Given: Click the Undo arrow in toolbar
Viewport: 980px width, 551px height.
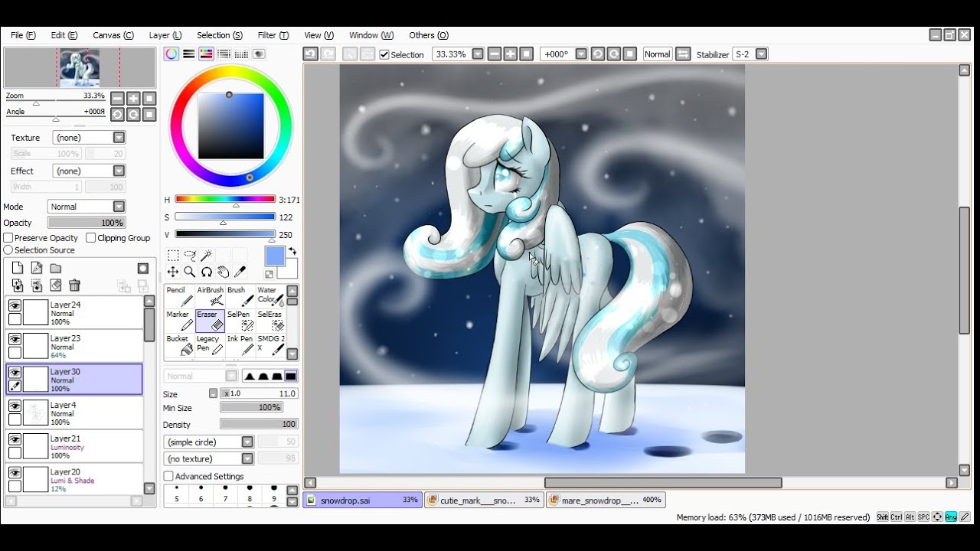Looking at the screenshot, I should click(310, 54).
